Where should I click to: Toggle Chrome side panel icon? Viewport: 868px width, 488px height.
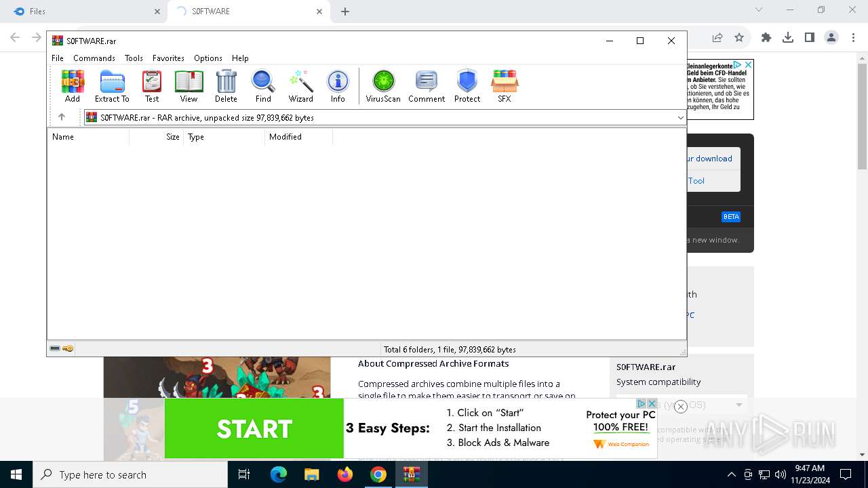(810, 38)
